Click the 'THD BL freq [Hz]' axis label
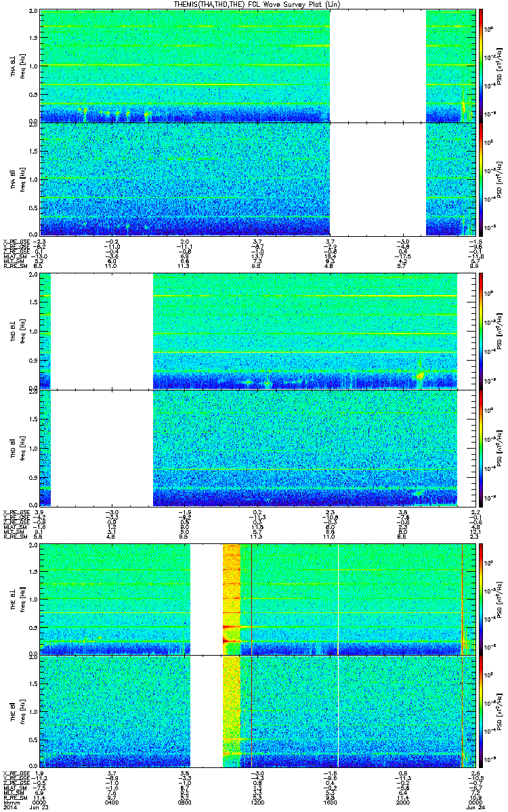This screenshot has width=508, height=812. pyautogui.click(x=17, y=330)
